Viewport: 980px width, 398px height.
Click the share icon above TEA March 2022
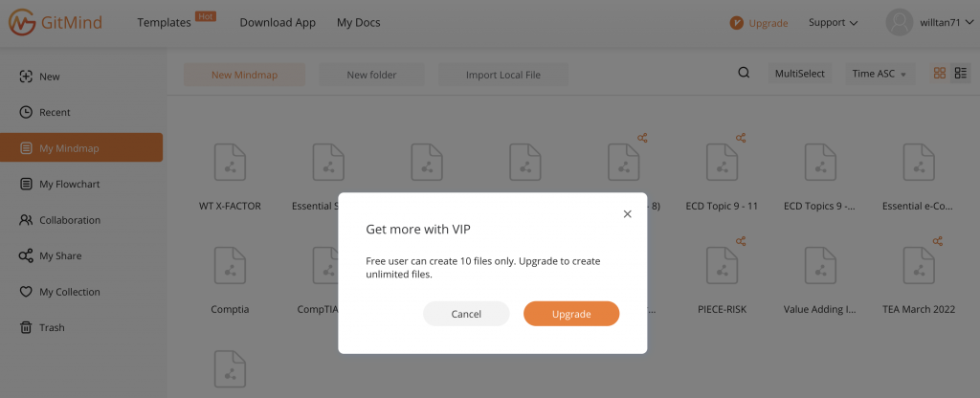tap(938, 241)
